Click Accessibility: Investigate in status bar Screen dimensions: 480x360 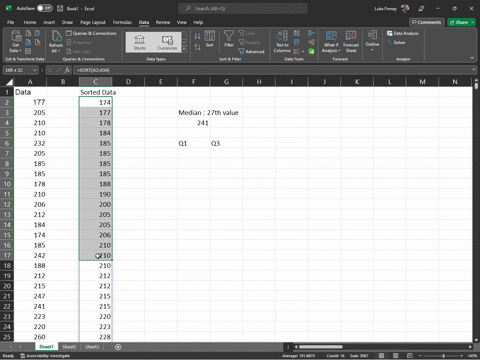(x=45, y=356)
